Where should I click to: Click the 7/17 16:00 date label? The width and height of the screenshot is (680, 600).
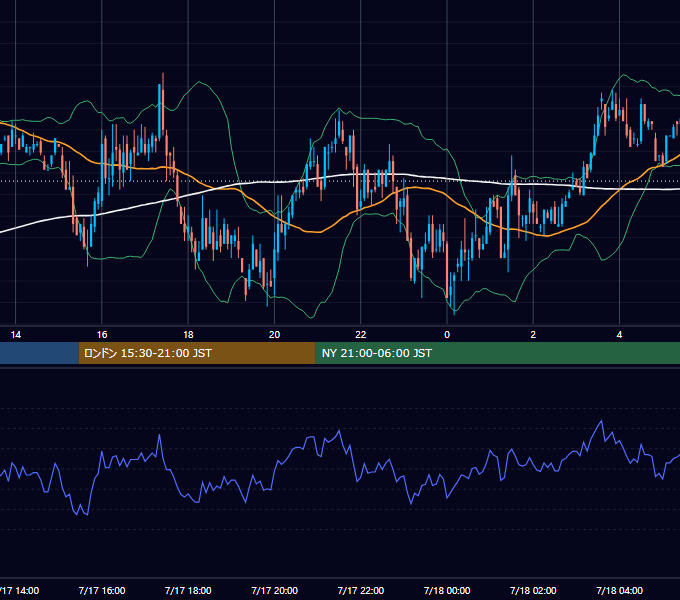click(x=102, y=590)
